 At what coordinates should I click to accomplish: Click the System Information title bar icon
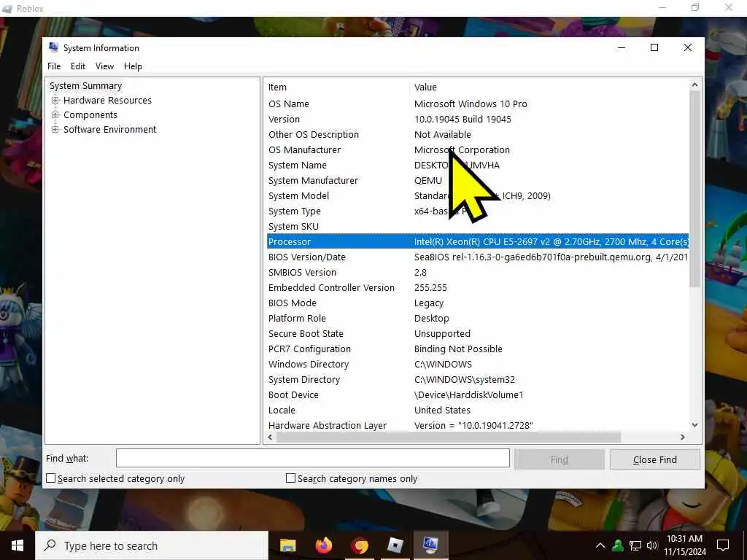53,47
